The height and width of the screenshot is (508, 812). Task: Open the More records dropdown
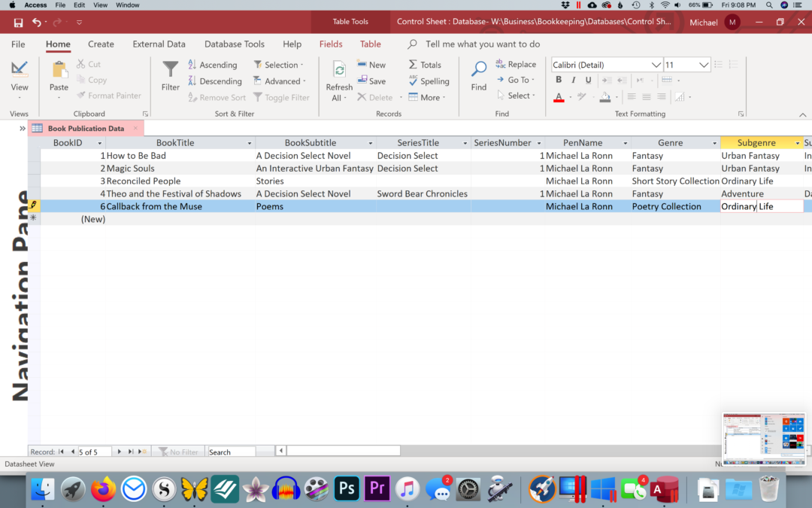(427, 97)
